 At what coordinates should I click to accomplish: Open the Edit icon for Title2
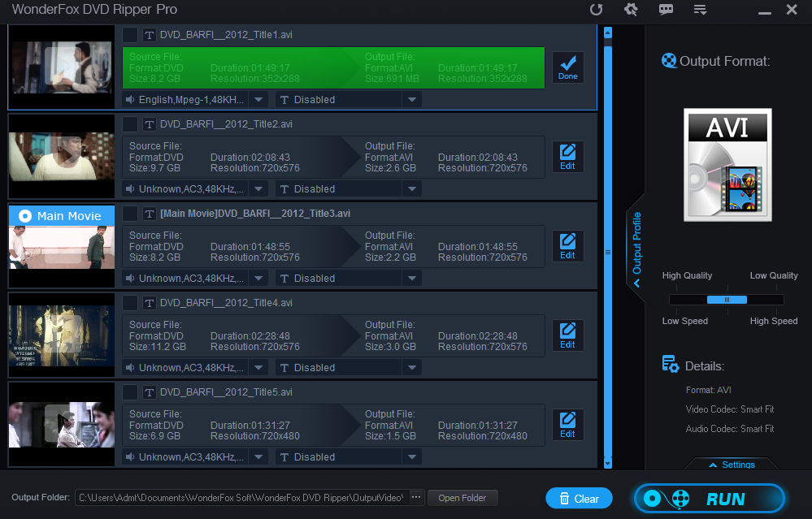pos(567,158)
